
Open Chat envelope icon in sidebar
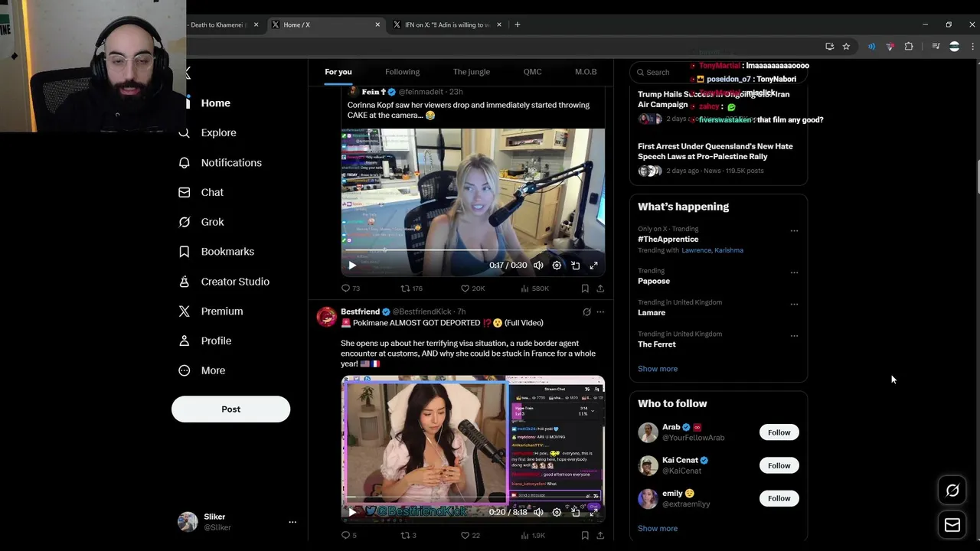tap(185, 192)
